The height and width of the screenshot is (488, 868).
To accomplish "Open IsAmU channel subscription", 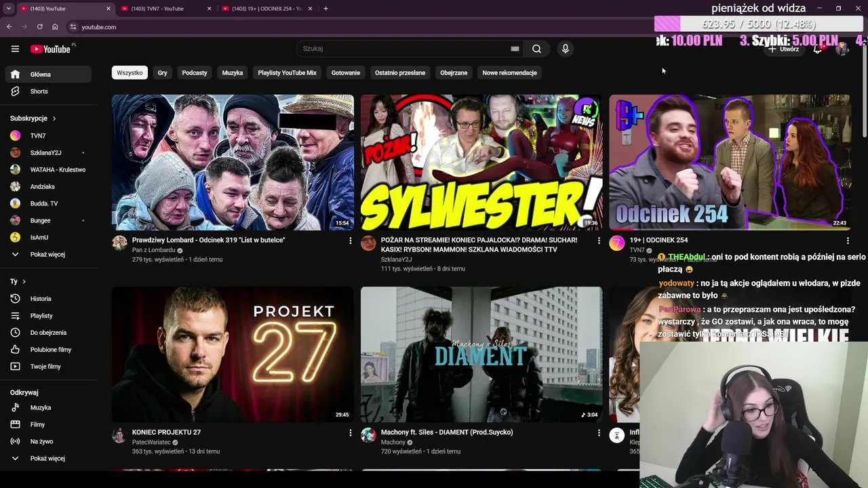I will click(47, 237).
